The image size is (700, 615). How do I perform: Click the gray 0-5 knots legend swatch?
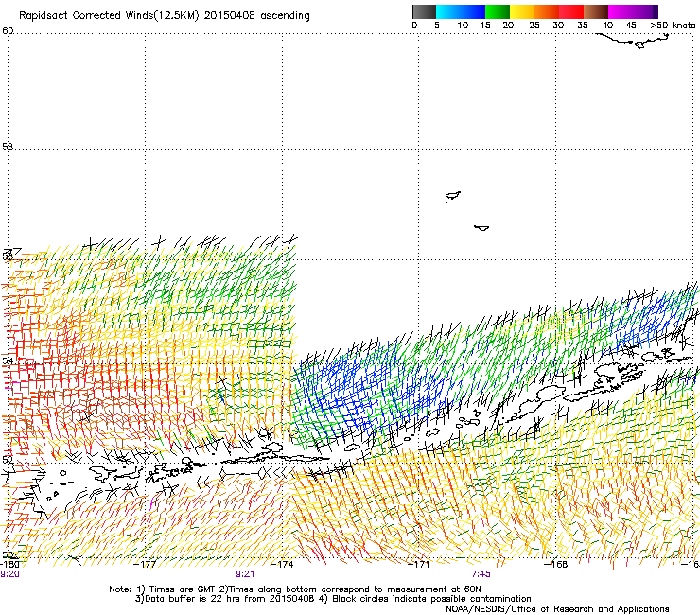(x=424, y=11)
